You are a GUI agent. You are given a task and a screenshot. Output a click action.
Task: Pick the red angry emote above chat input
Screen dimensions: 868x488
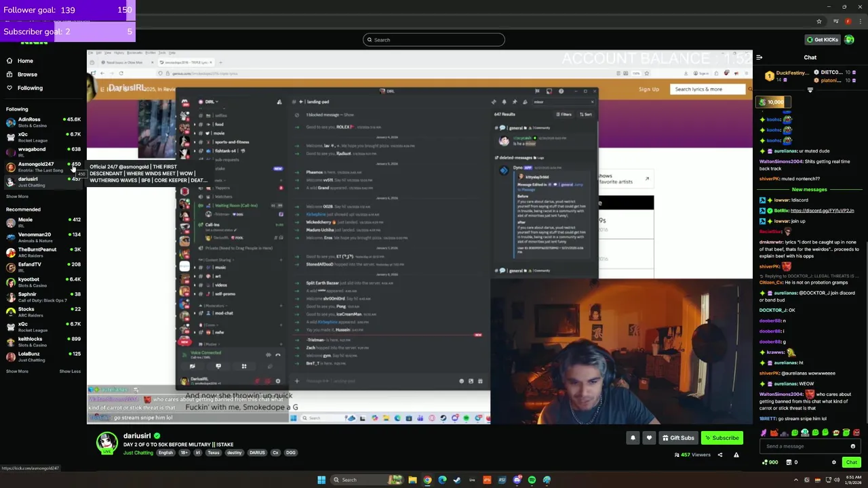(x=856, y=433)
